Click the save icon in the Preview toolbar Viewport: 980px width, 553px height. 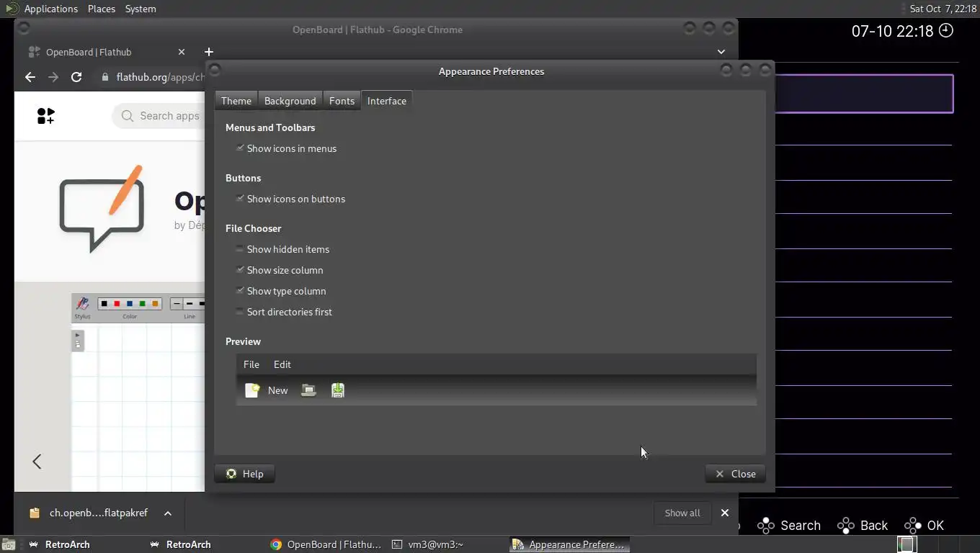pos(337,390)
